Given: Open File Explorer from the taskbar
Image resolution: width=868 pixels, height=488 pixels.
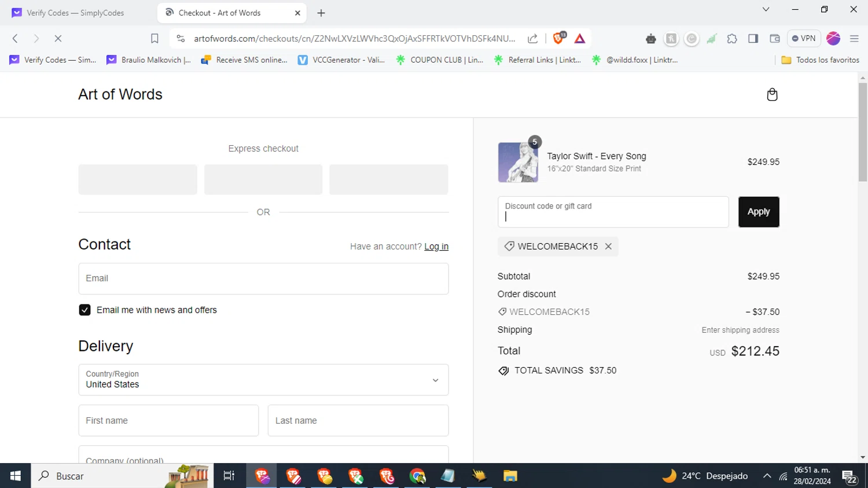Looking at the screenshot, I should (510, 476).
